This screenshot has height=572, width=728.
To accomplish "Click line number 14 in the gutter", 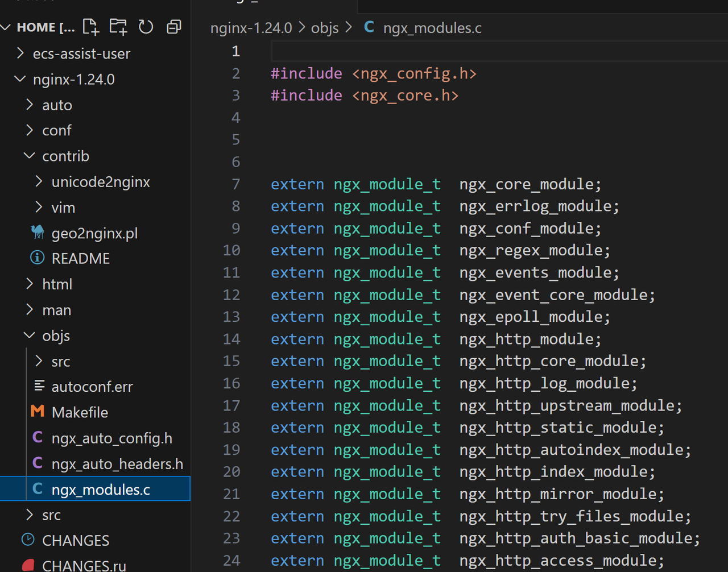I will coord(231,339).
